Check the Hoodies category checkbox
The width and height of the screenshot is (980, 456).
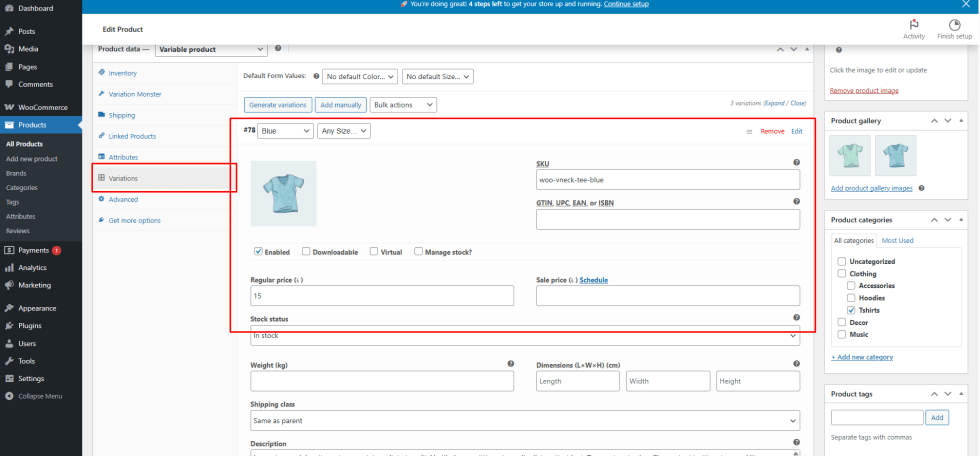tap(851, 298)
